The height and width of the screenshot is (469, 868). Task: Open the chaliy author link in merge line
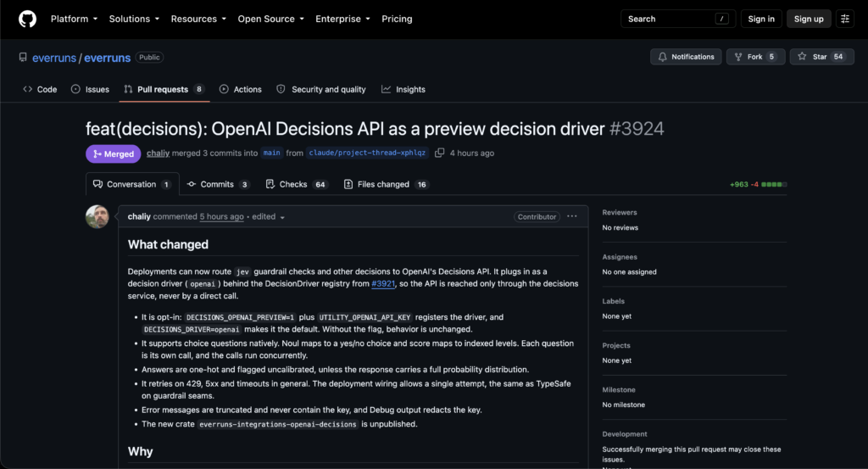pyautogui.click(x=158, y=154)
